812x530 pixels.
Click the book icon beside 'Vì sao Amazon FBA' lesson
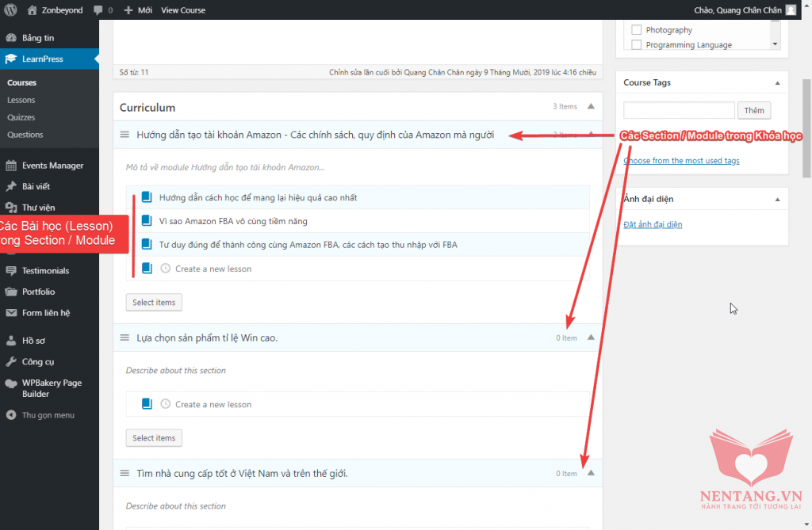[146, 221]
